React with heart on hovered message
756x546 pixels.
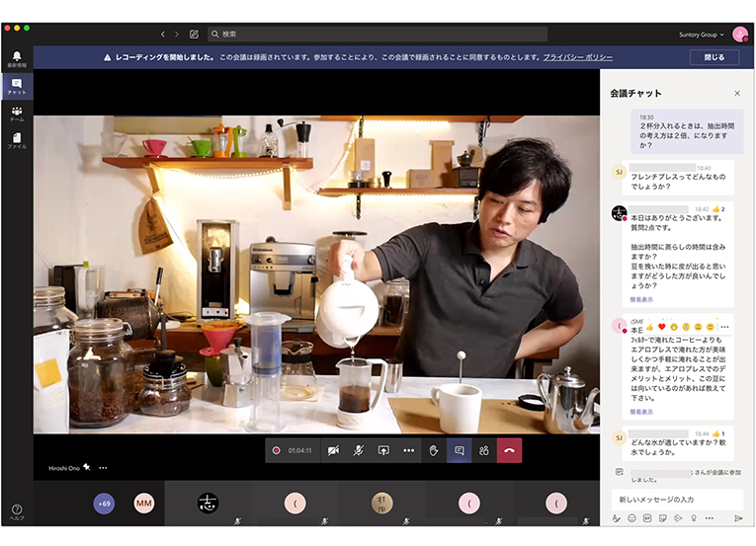661,327
